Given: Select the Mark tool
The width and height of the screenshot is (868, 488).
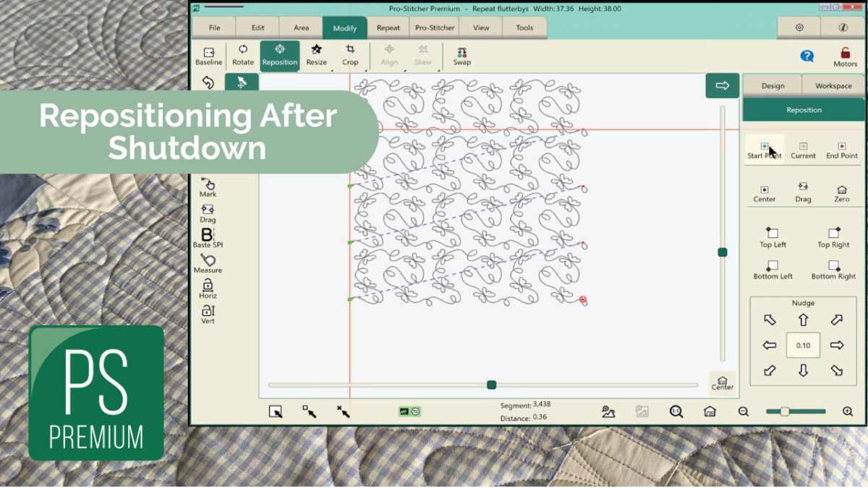Looking at the screenshot, I should pos(208,188).
